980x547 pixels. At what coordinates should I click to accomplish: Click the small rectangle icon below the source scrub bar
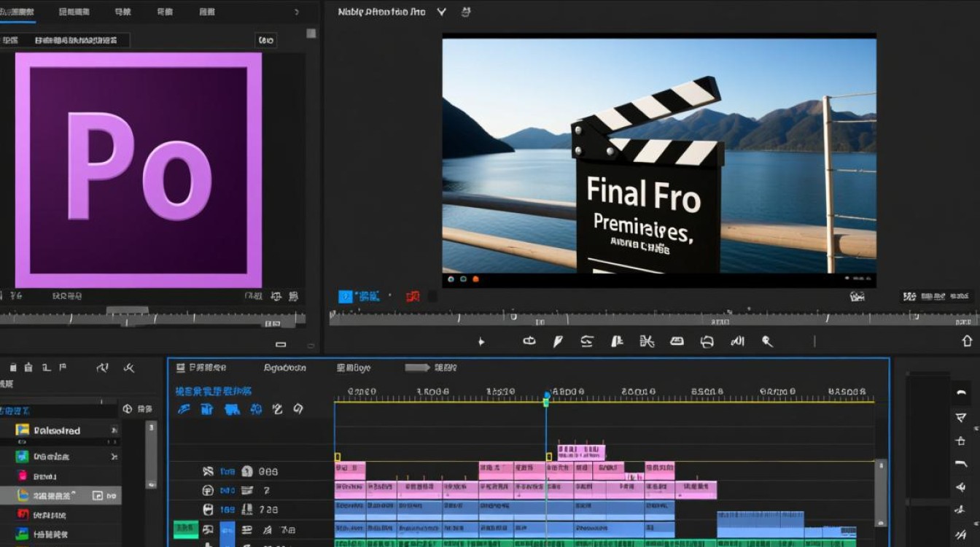(281, 344)
